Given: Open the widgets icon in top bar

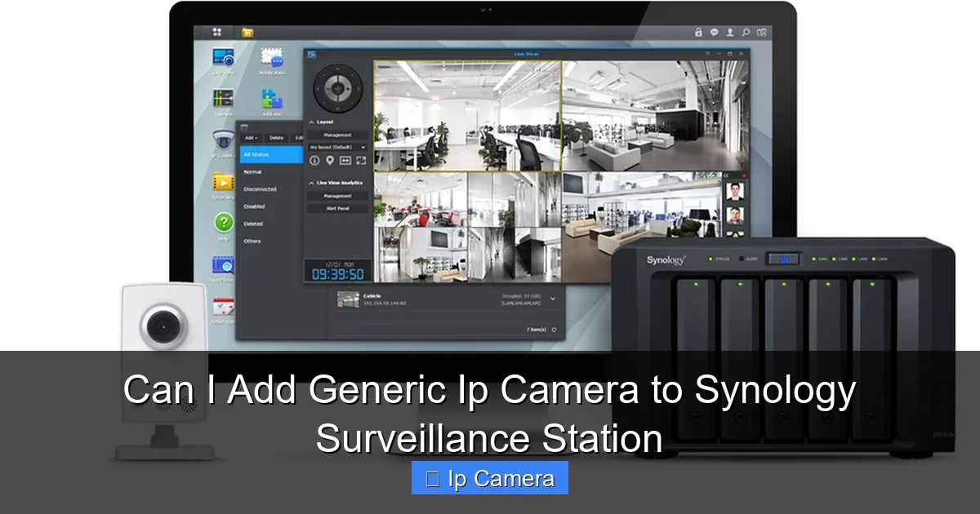Looking at the screenshot, I should coord(762,33).
